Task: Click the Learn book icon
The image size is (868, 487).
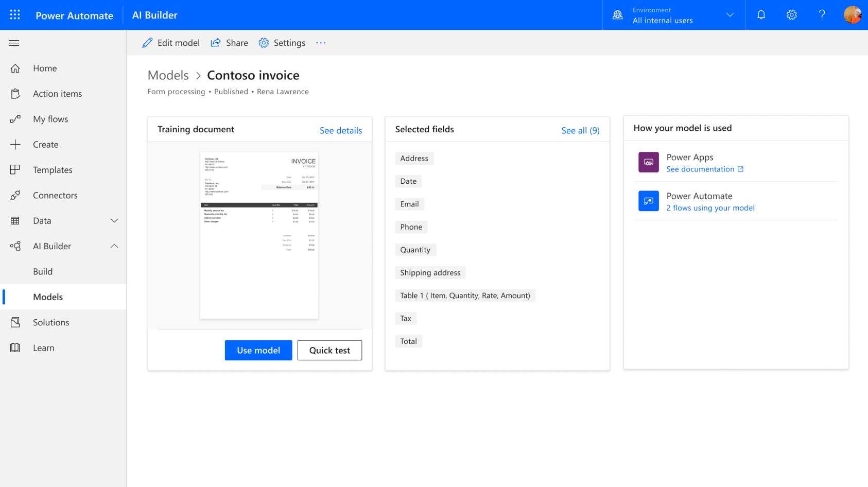Action: tap(15, 348)
